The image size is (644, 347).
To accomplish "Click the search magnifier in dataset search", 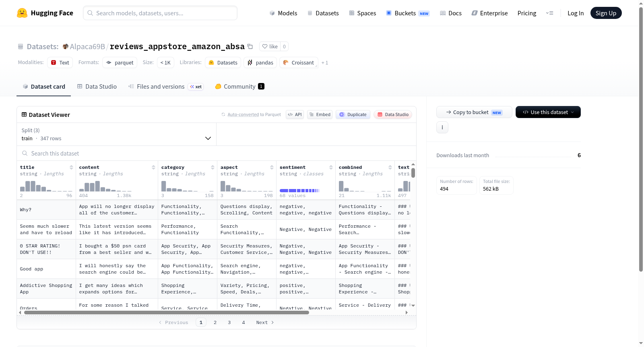I will tap(25, 153).
